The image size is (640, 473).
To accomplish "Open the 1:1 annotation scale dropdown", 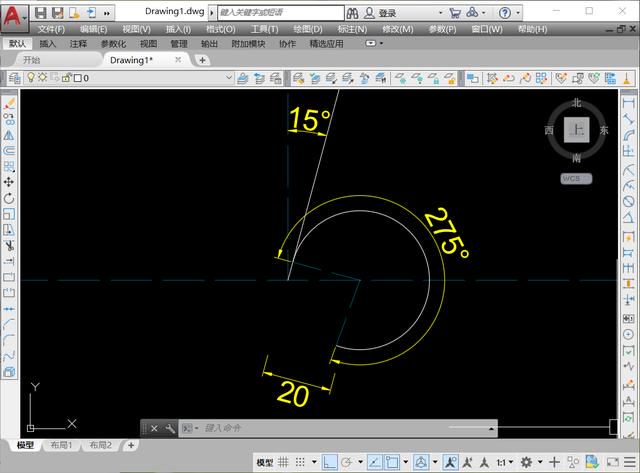I will tap(504, 462).
